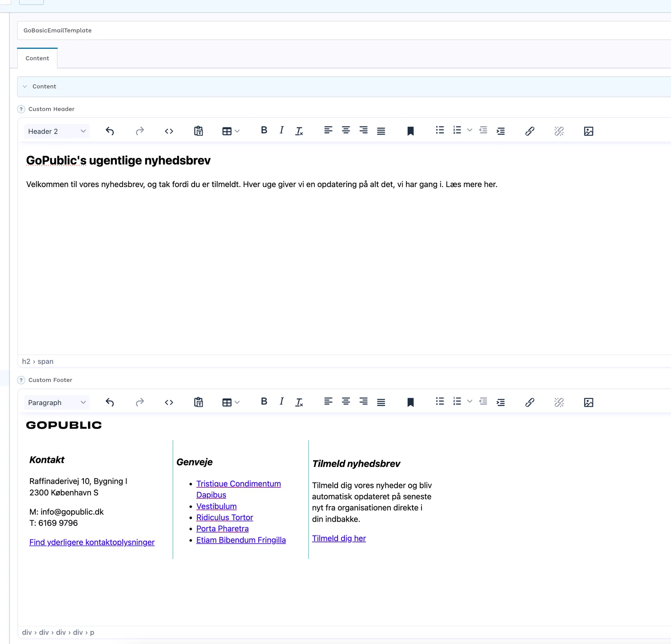
Task: Click anchor bookmark icon in footer toolbar
Action: [x=410, y=402]
